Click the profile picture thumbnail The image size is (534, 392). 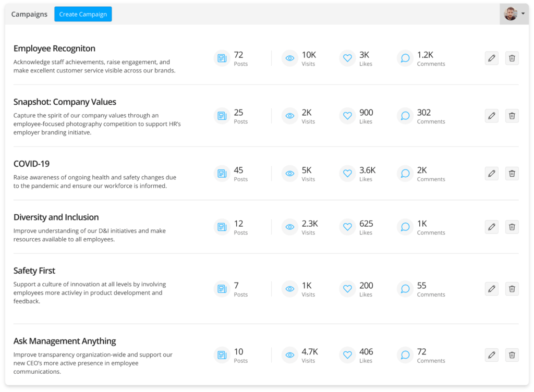(510, 14)
